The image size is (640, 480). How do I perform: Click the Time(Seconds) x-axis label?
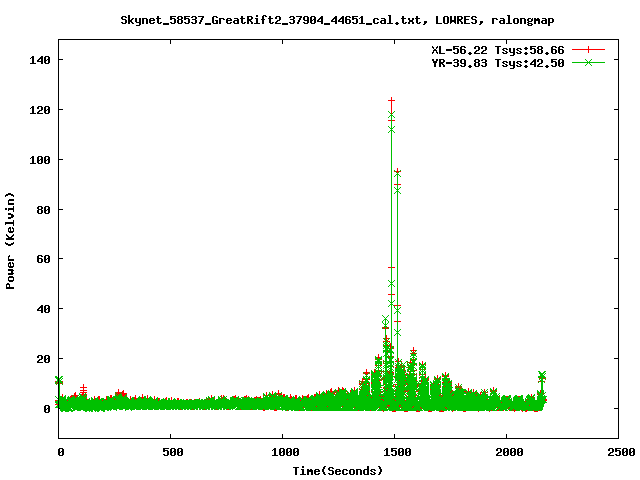(338, 471)
